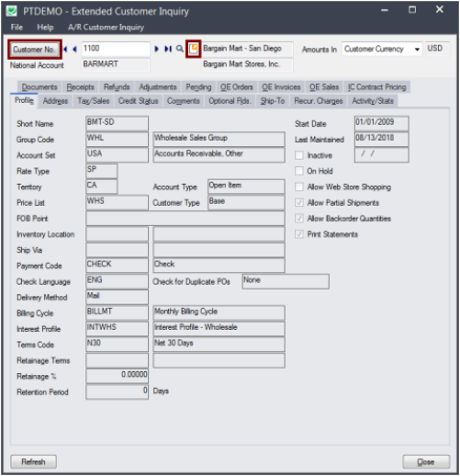Click the National Account field BARMART

116,64
